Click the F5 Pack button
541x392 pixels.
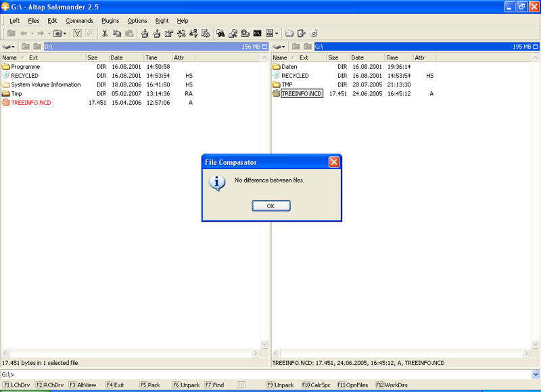[x=150, y=385]
